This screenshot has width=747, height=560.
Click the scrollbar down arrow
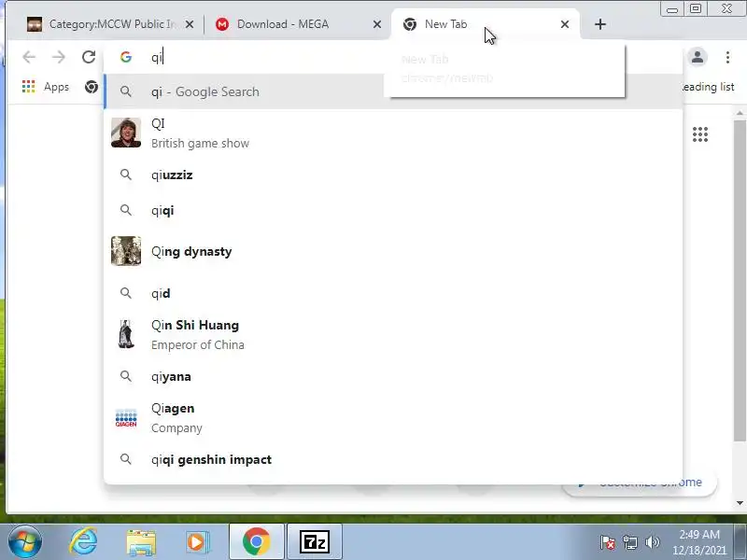(x=740, y=503)
